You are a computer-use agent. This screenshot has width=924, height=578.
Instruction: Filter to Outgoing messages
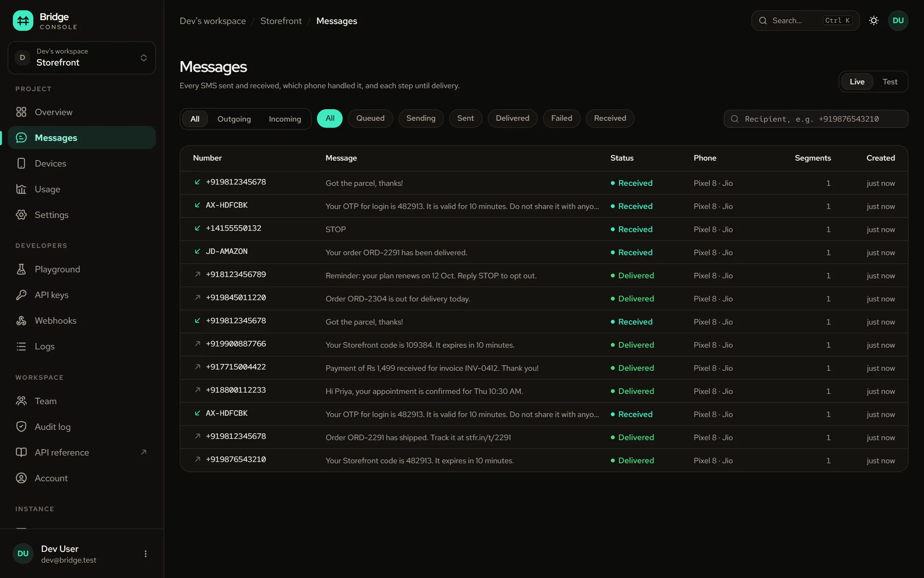(x=234, y=119)
